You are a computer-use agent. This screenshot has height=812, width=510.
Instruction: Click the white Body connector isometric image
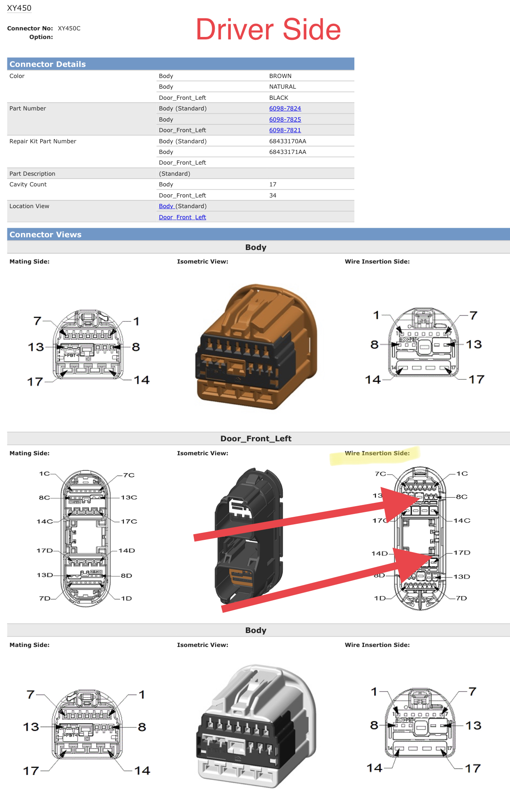[256, 726]
